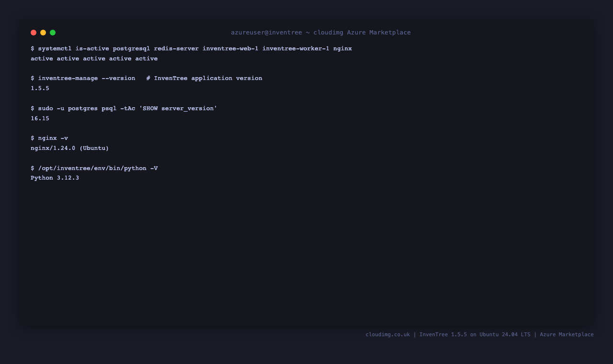The height and width of the screenshot is (364, 613).
Task: Click the footer text 'cloudimg.co.uk | InvenTree 1.5.5 on Ubuntu 24.04 LTS'
Action: (448, 335)
